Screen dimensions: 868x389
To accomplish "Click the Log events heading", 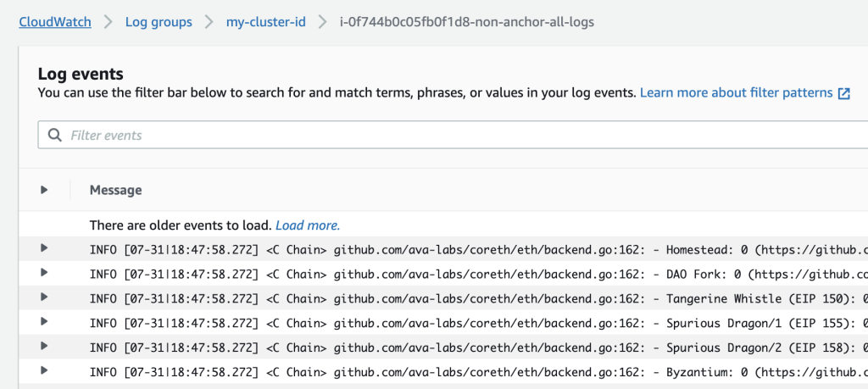I will pos(81,74).
